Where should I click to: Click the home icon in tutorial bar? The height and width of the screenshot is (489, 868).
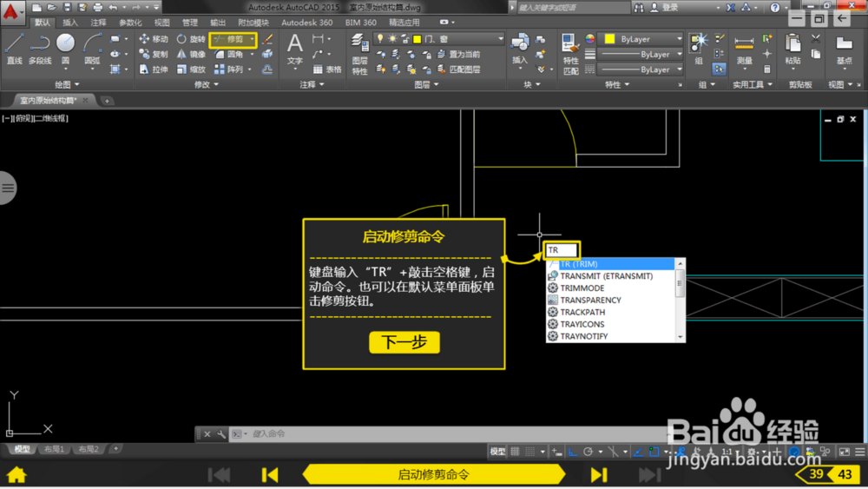click(16, 474)
